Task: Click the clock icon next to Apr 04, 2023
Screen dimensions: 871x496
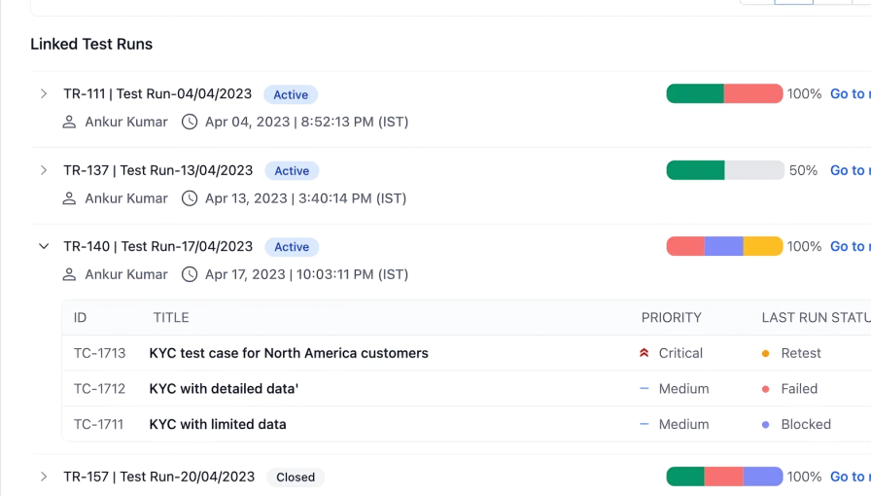Action: pos(189,122)
